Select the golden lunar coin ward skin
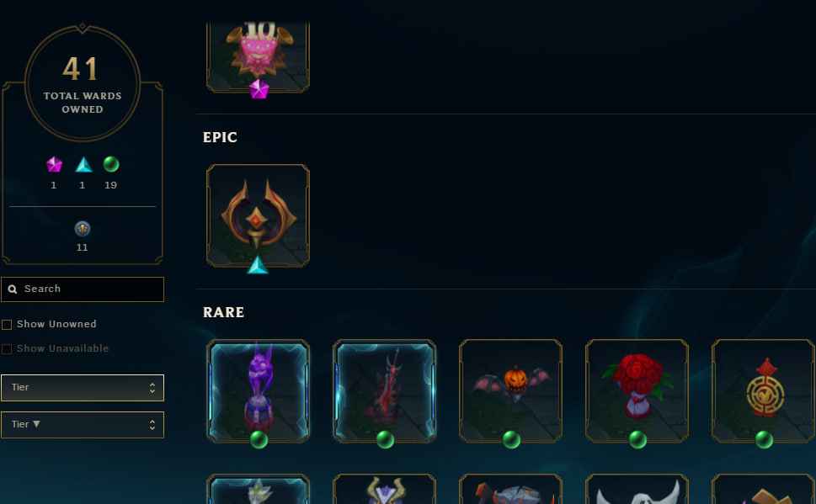Viewport: 816px width, 504px height. click(763, 390)
